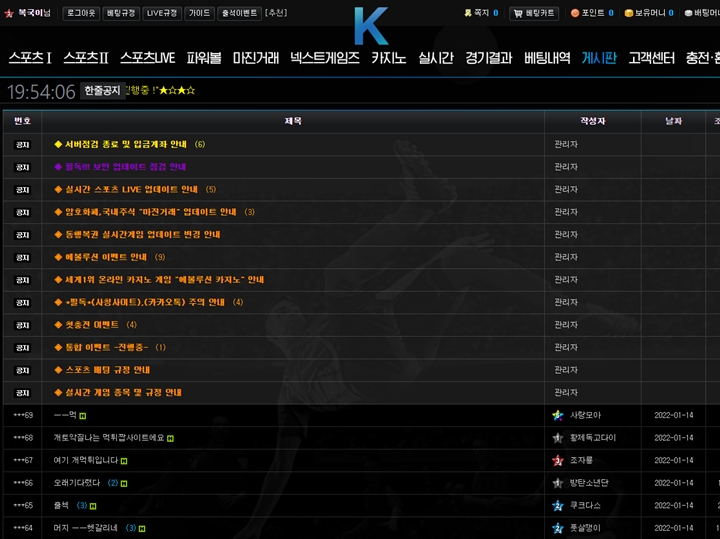Click the 작성자 column header
Image resolution: width=720 pixels, height=539 pixels.
592,121
